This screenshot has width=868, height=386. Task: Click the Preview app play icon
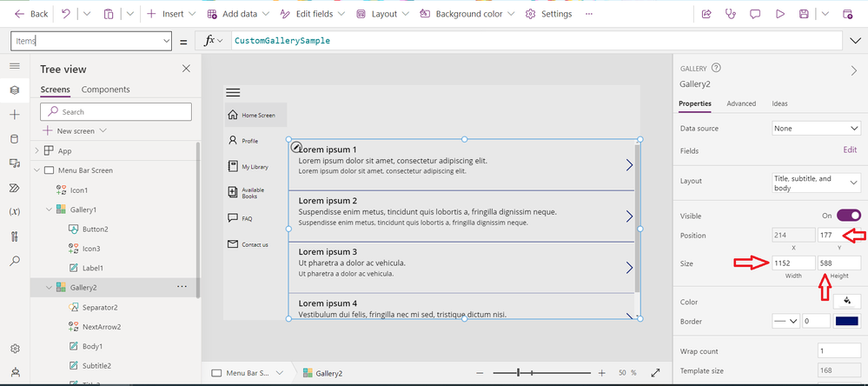[780, 14]
